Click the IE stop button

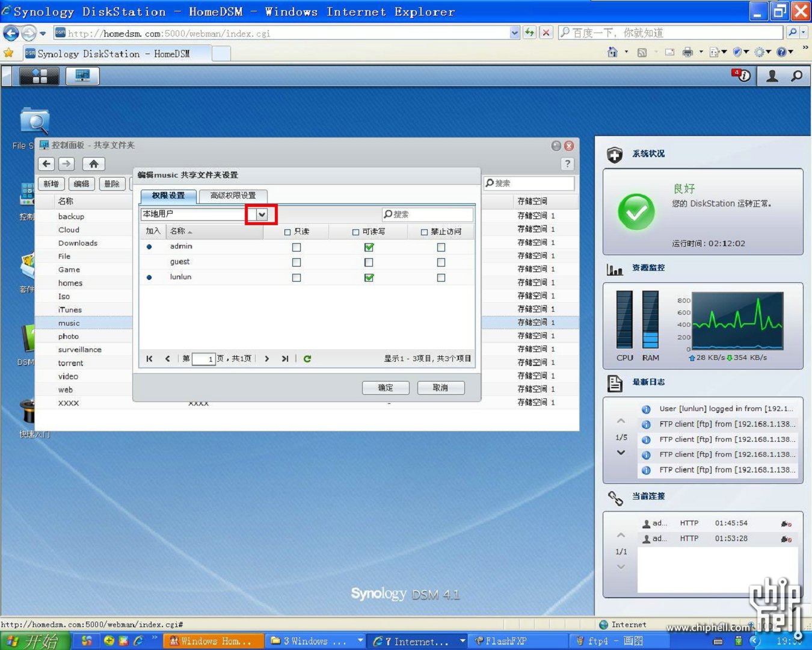pos(546,32)
